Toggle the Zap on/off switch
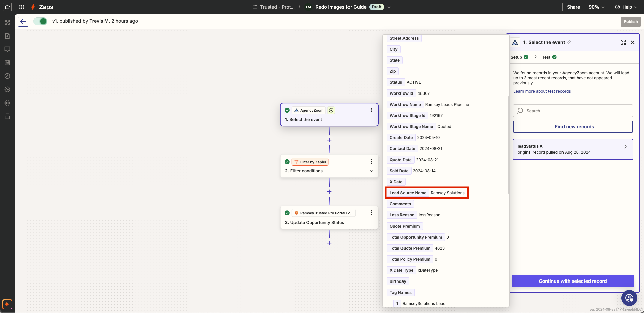The image size is (644, 313). [40, 21]
